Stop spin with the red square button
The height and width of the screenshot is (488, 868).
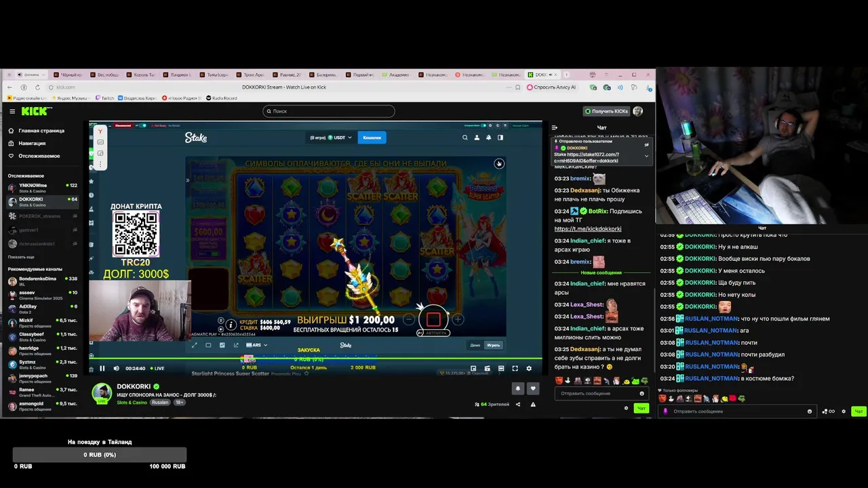[x=433, y=319]
